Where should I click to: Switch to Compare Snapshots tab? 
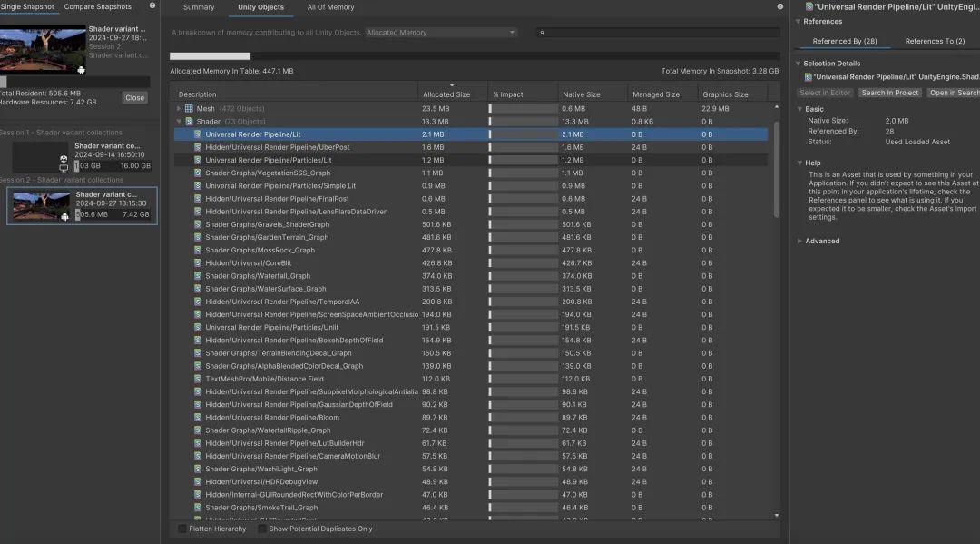tap(97, 7)
